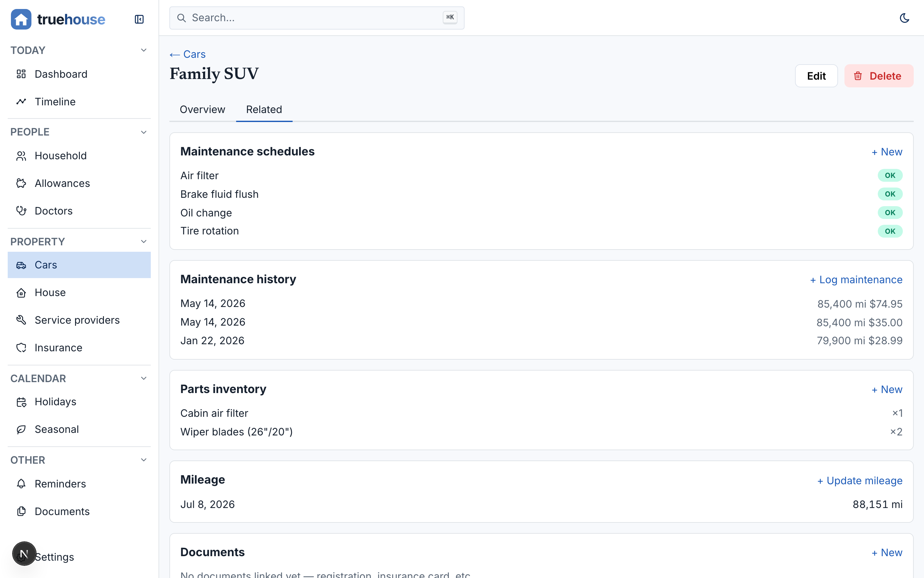Select the Cars vehicle icon

tap(21, 265)
